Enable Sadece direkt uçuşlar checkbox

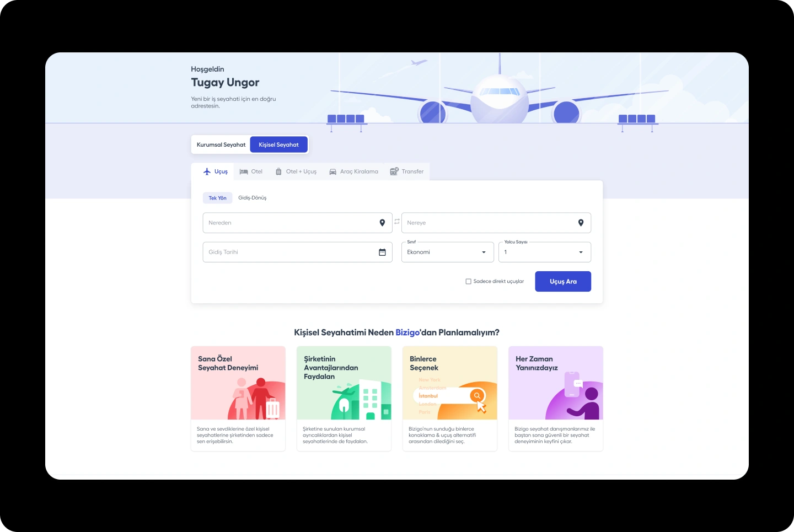pos(469,281)
